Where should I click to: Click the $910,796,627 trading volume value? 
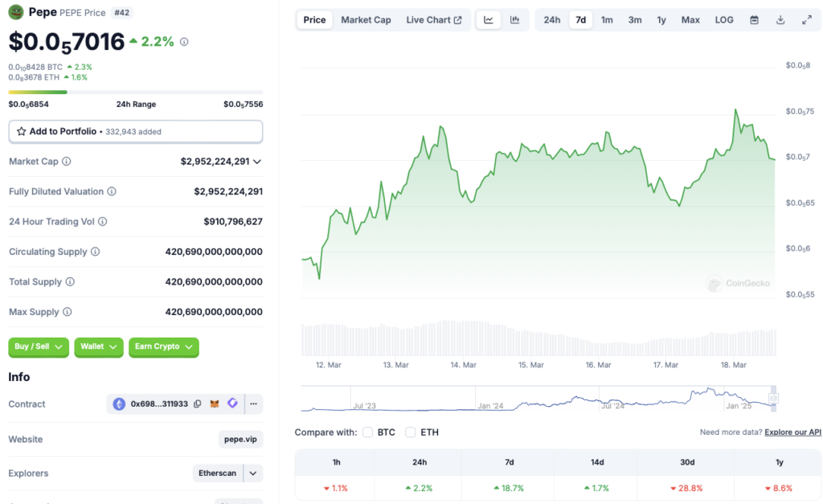pyautogui.click(x=233, y=222)
